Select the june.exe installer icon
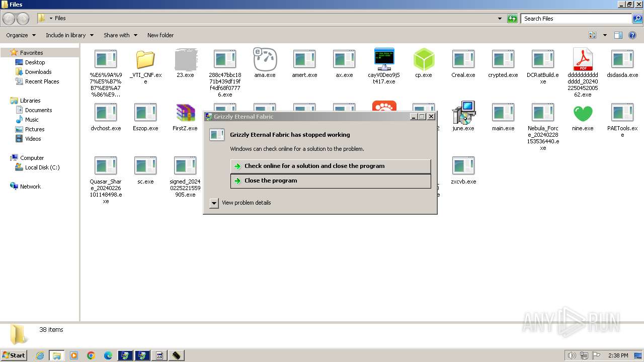Screen dimensions: 644x362 tap(463, 113)
